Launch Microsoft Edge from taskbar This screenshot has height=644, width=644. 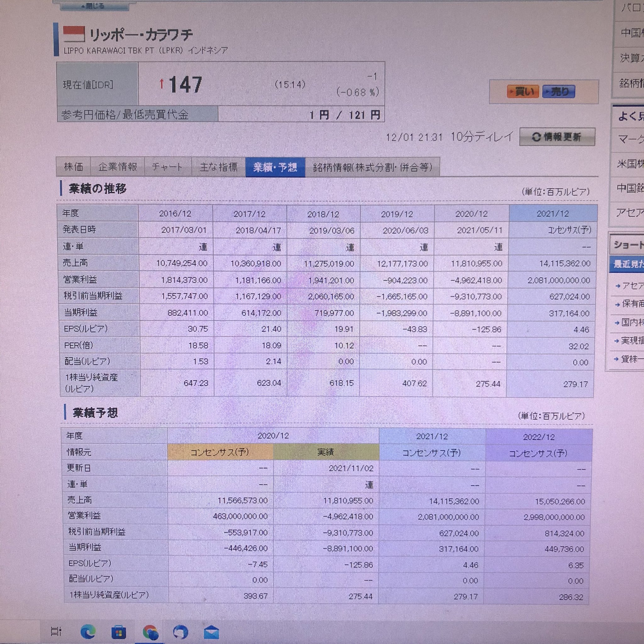coord(88,631)
